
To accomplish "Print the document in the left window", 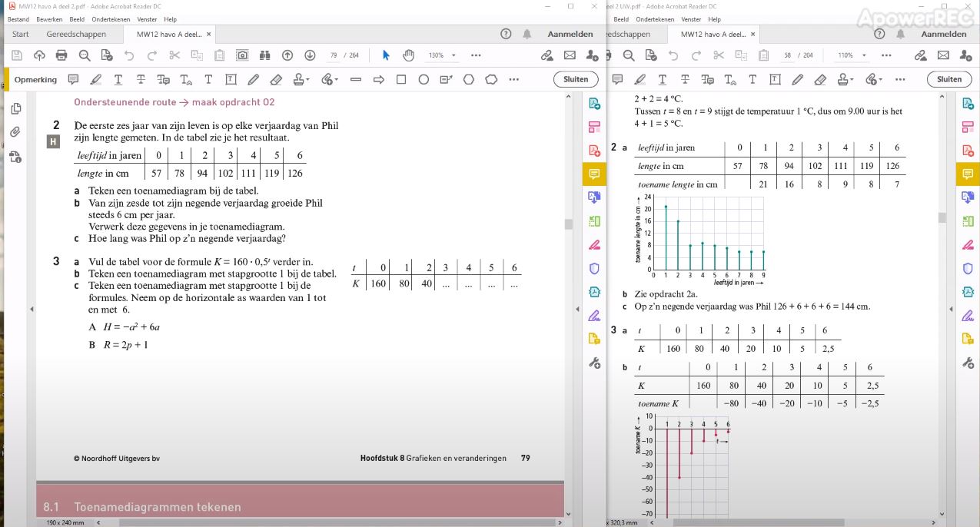I will [x=61, y=55].
